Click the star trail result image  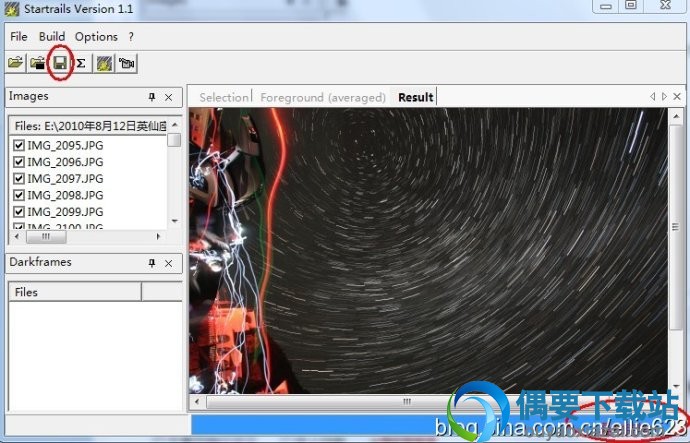click(428, 250)
